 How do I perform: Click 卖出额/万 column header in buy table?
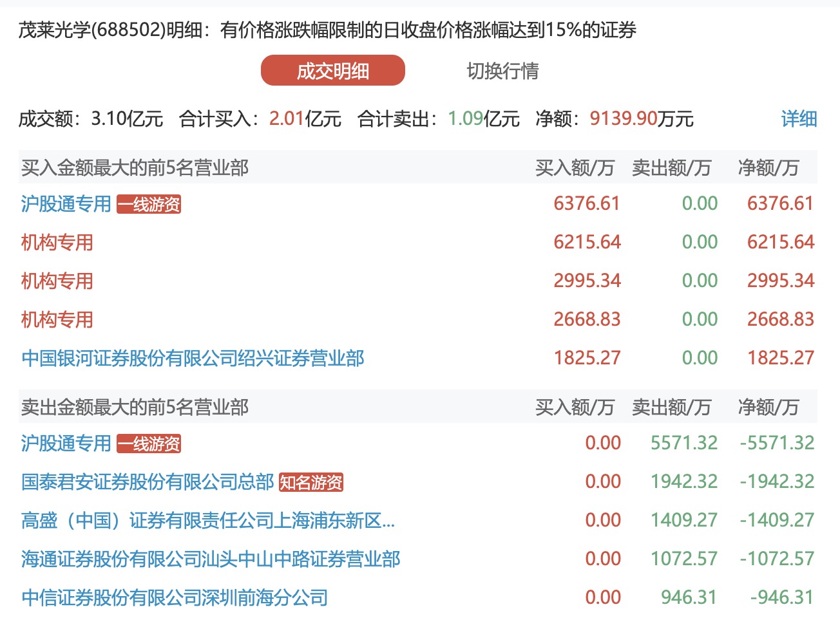coord(671,168)
